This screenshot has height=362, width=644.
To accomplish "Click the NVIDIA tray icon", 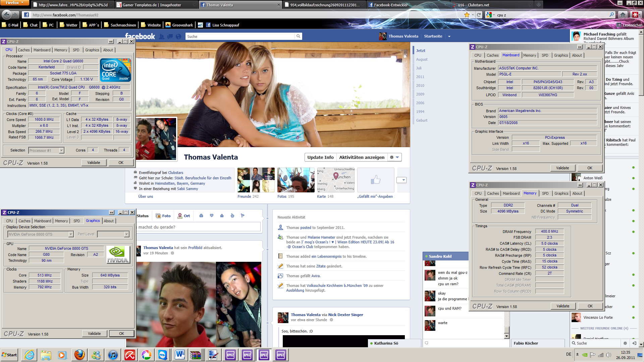I will pyautogui.click(x=585, y=355).
